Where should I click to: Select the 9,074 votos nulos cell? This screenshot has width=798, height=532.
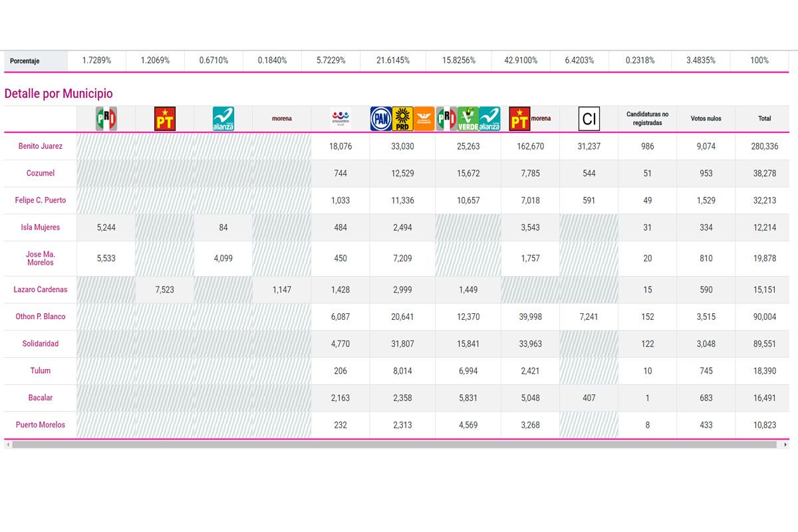(706, 146)
